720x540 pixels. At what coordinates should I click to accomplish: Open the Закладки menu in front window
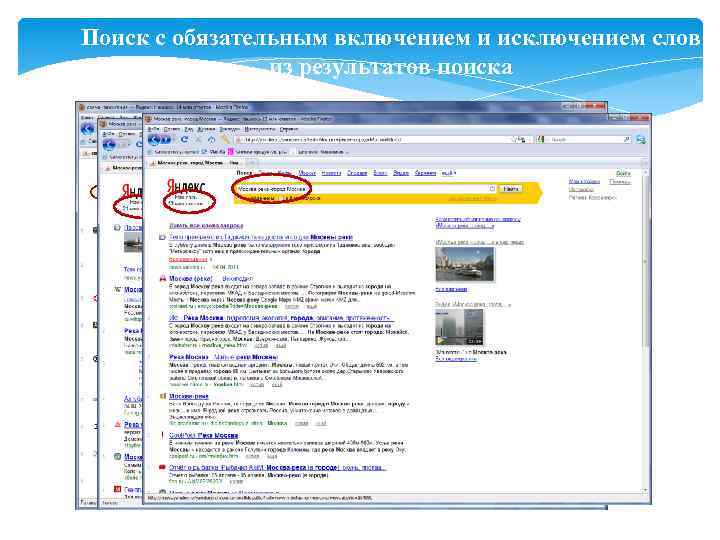[230, 129]
